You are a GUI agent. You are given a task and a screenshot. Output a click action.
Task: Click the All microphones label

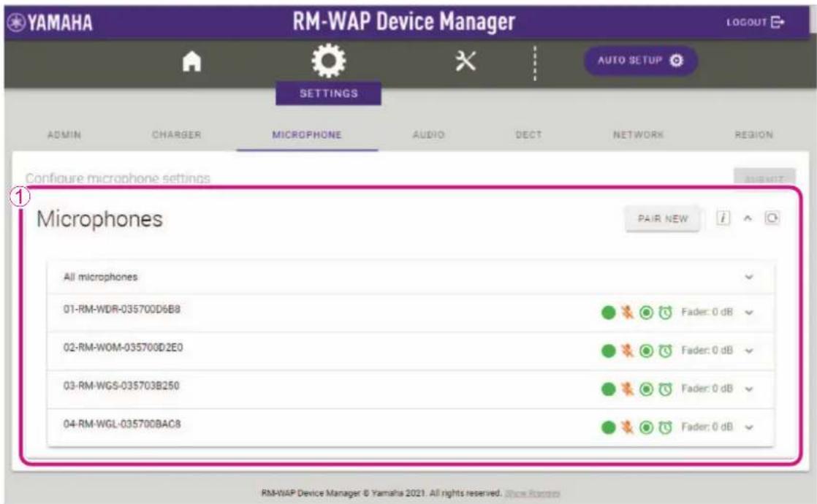coord(101,277)
